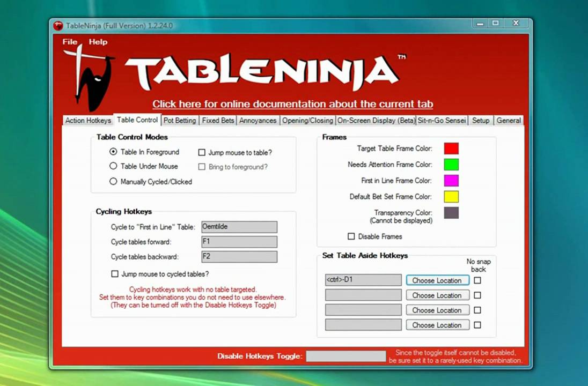
Task: Open the Opening/Closing tab
Action: pyautogui.click(x=307, y=120)
